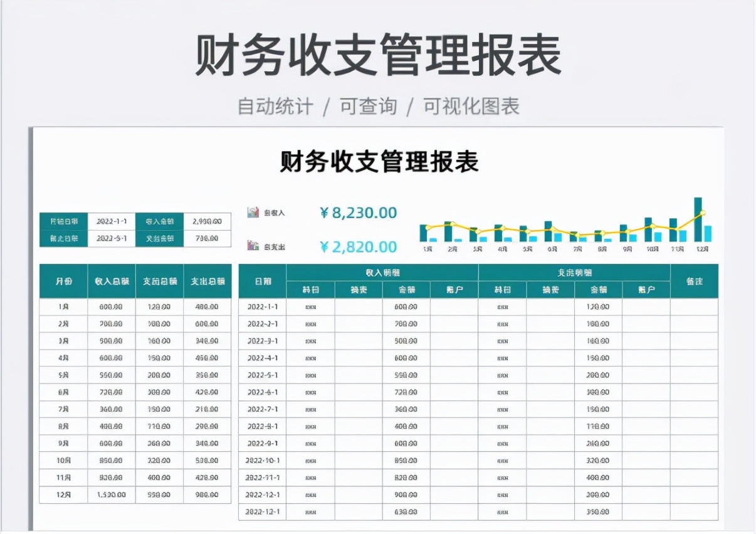Image resolution: width=756 pixels, height=534 pixels.
Task: Click the 总收入 bar chart icon
Action: click(x=252, y=212)
